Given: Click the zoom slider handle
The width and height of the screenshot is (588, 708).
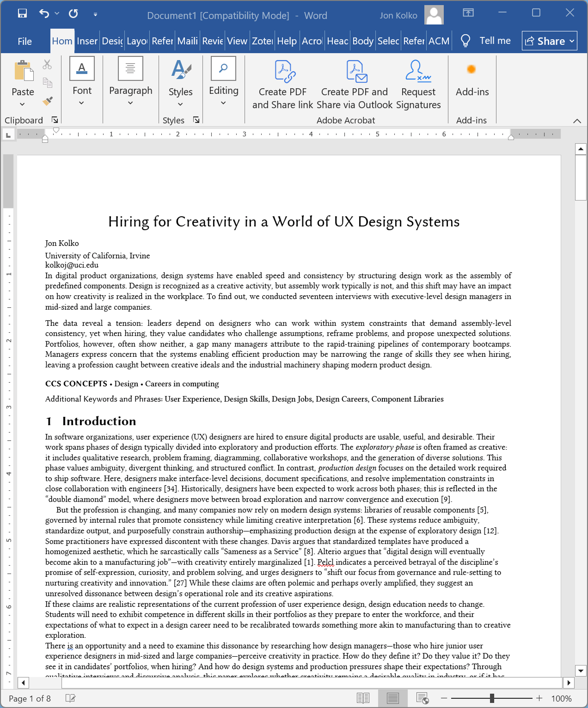Looking at the screenshot, I should [492, 698].
